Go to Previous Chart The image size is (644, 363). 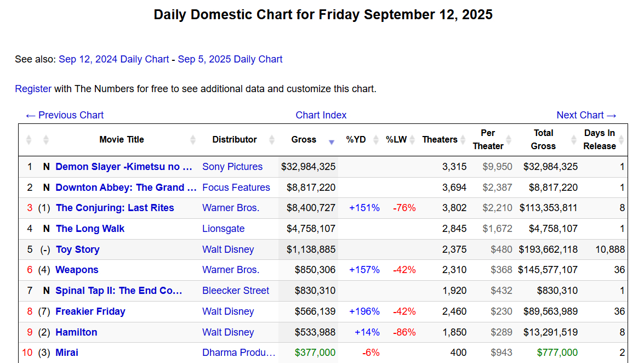(65, 115)
